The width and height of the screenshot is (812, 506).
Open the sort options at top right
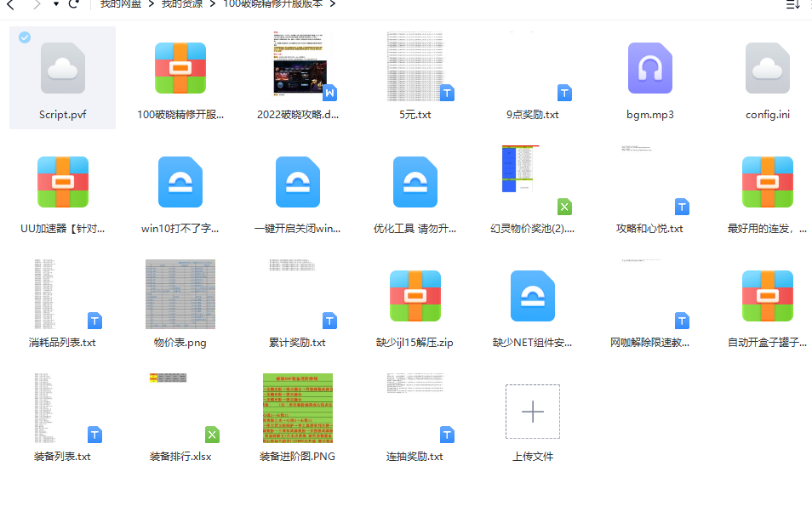coord(793,5)
